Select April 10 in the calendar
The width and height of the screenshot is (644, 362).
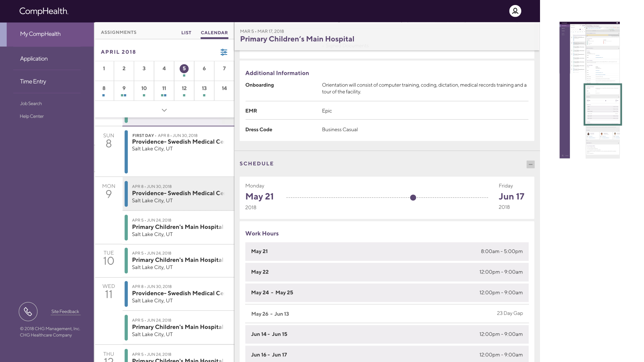pyautogui.click(x=144, y=90)
